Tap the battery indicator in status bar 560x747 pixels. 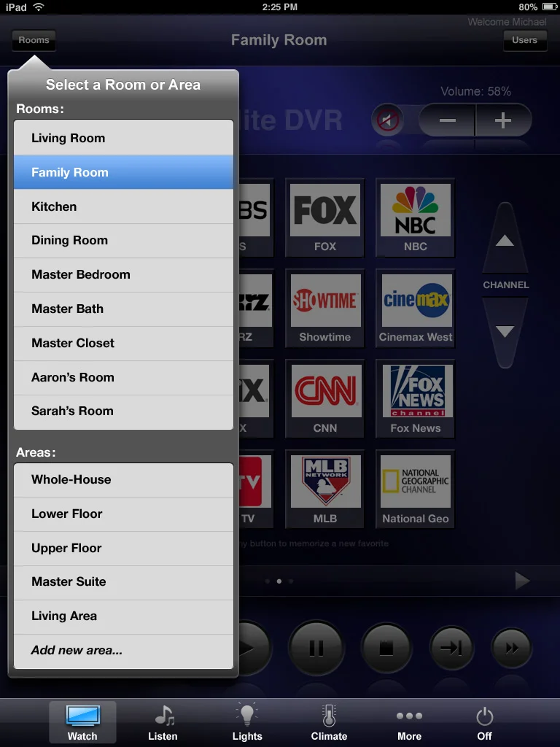tap(550, 7)
